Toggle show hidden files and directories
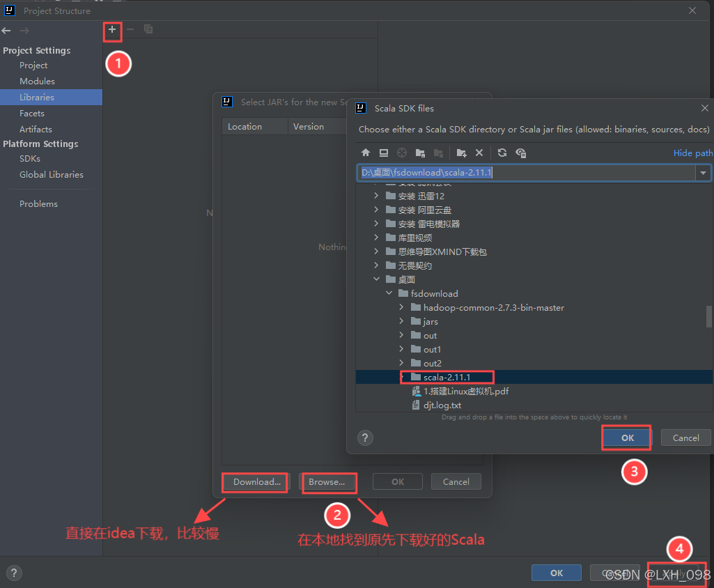The width and height of the screenshot is (714, 588). coord(520,153)
